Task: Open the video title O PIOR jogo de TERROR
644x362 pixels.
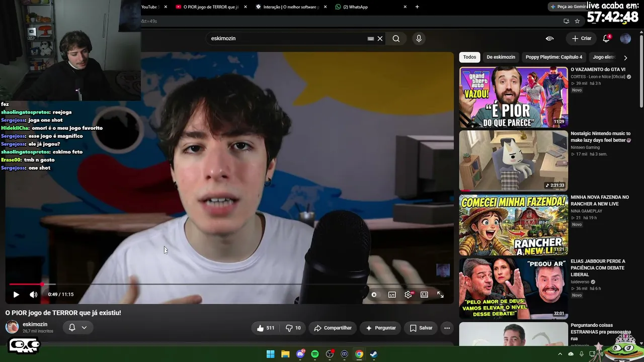Action: [x=63, y=313]
